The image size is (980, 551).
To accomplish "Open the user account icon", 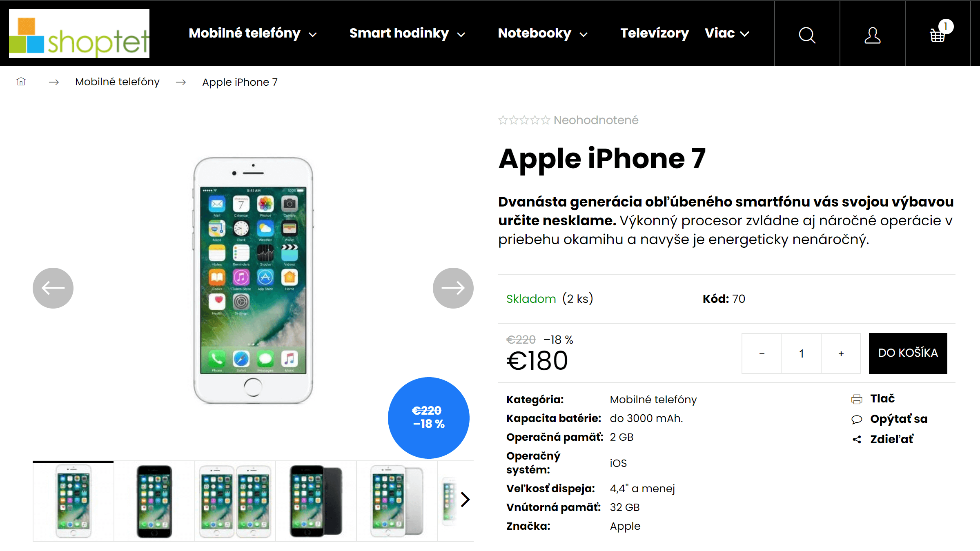I will tap(872, 35).
